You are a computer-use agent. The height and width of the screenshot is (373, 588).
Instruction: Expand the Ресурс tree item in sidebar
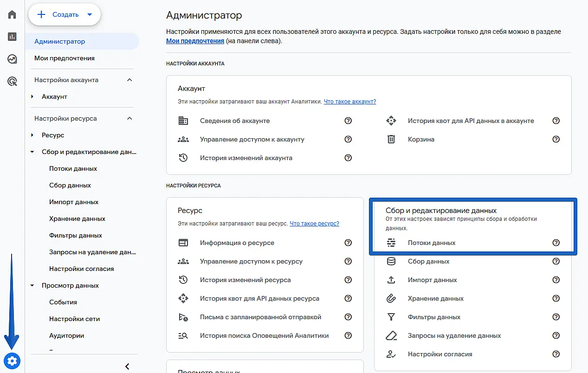point(32,135)
